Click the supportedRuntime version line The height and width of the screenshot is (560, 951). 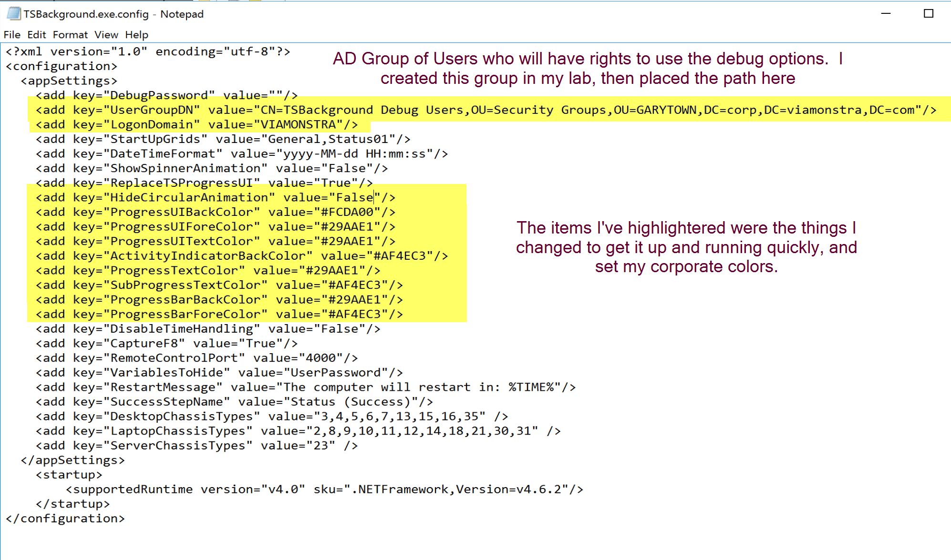[x=324, y=489]
